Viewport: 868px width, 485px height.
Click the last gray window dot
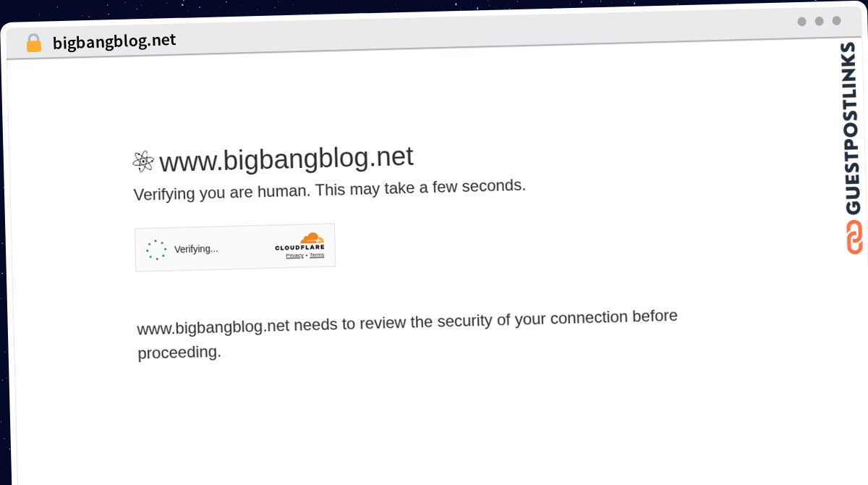pyautogui.click(x=836, y=20)
